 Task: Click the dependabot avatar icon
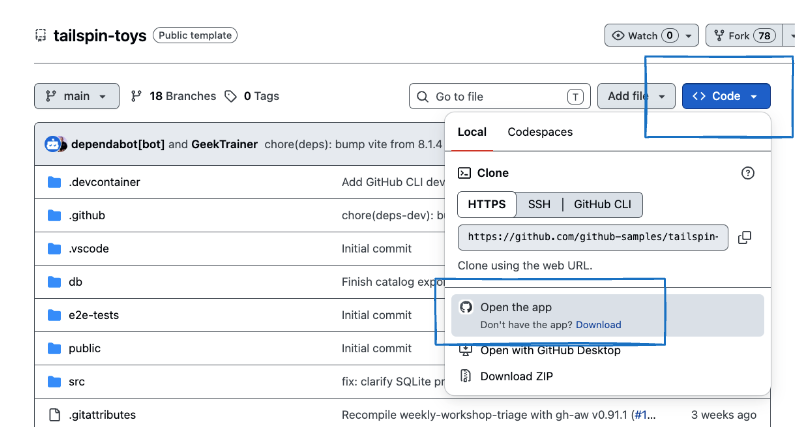coord(53,144)
